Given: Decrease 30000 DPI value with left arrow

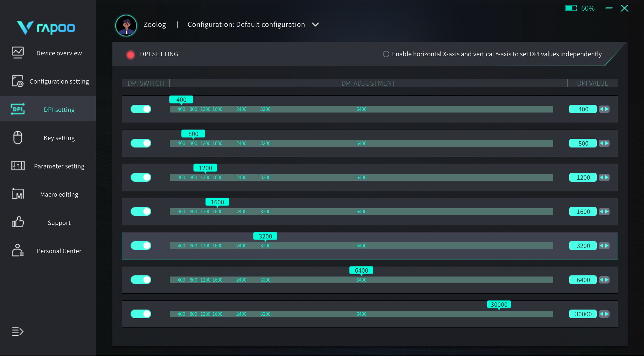Looking at the screenshot, I should (601, 314).
